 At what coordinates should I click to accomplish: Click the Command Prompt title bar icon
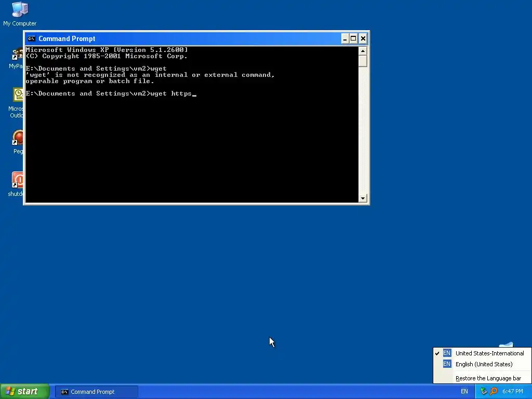pyautogui.click(x=31, y=38)
